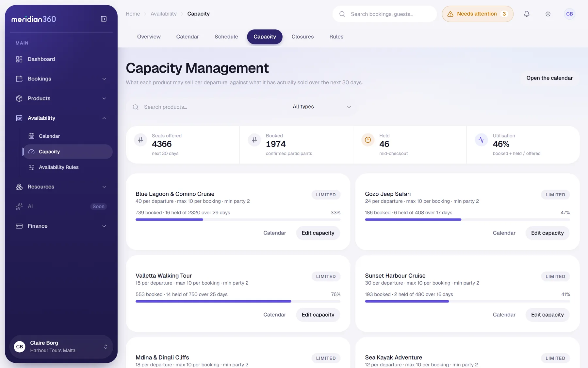Click the Utilisation activity icon
Viewport: 588px width, 368px height.
pos(482,140)
